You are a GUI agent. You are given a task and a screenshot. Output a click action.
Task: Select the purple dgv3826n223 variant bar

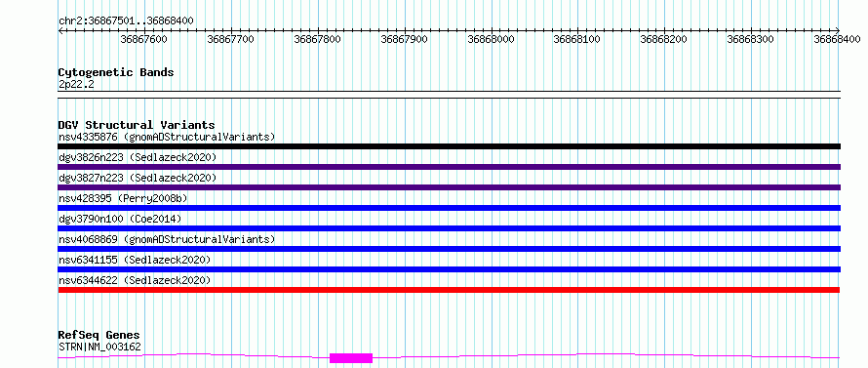tap(449, 167)
